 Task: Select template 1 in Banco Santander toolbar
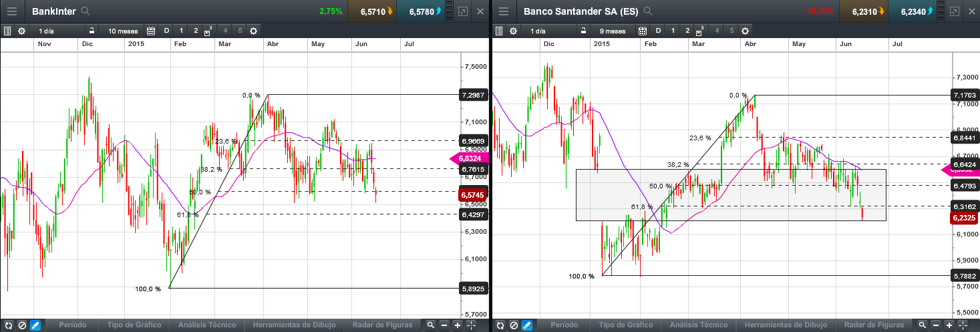673,31
